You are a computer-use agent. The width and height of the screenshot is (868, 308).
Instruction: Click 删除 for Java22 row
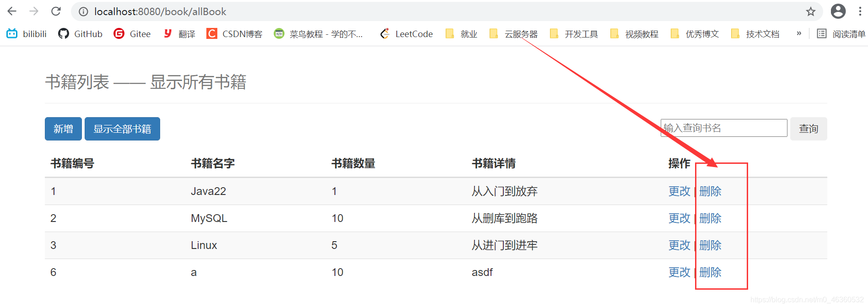(x=710, y=191)
